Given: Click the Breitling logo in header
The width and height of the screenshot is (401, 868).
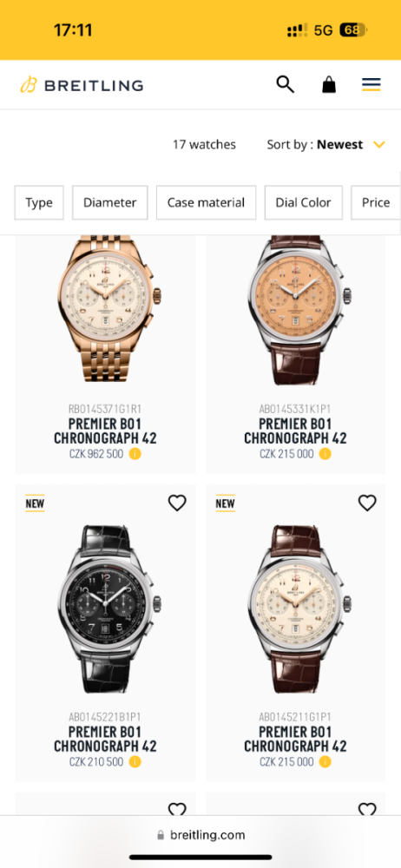Looking at the screenshot, I should (82, 85).
